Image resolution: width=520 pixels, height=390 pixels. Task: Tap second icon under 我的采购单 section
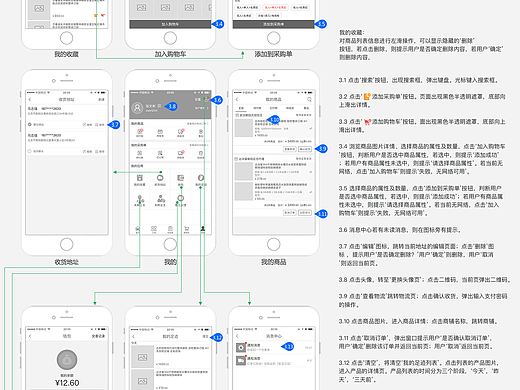click(160, 154)
